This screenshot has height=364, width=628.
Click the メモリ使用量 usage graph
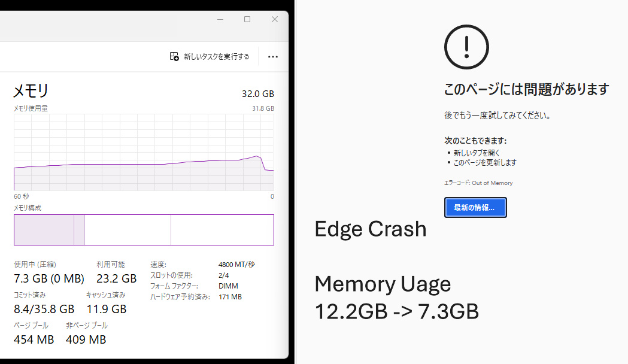tap(144, 152)
